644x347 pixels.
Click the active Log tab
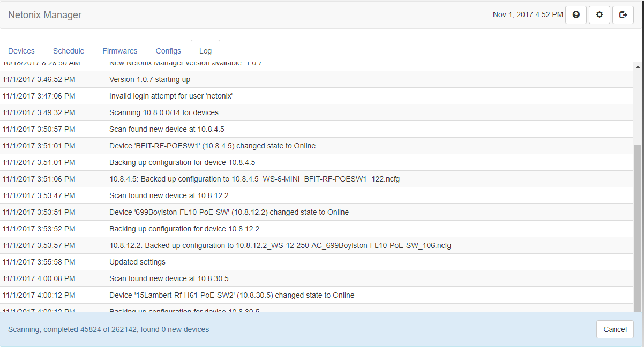click(205, 51)
